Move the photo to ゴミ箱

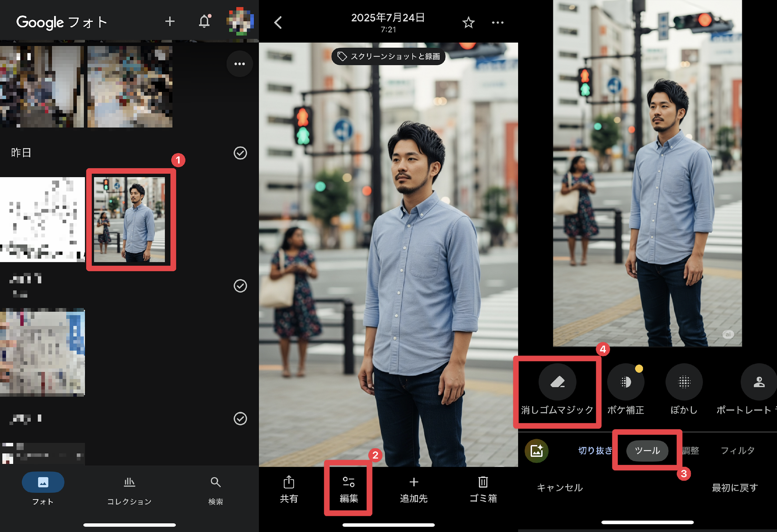[x=483, y=489]
